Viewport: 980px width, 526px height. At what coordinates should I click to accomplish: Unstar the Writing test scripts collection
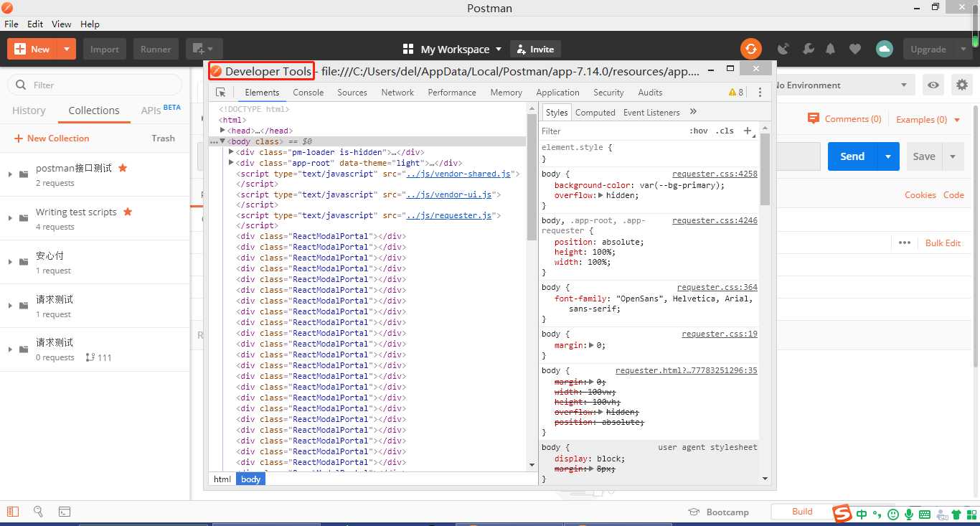click(128, 212)
